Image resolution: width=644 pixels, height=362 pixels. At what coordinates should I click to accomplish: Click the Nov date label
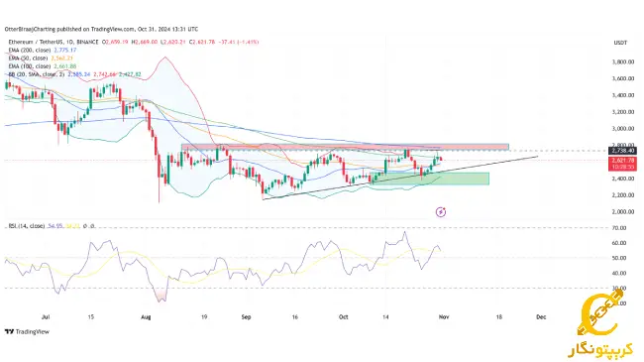[x=443, y=317]
